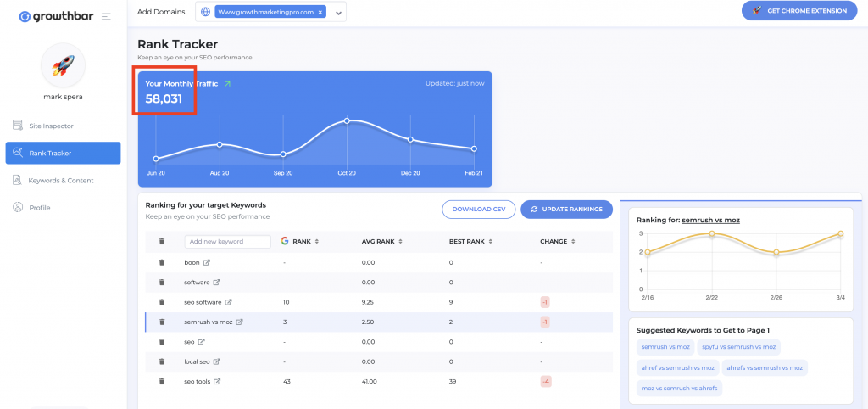Select suggested keyword semrush vs moz chip
Image resolution: width=868 pixels, height=409 pixels.
[x=665, y=346]
